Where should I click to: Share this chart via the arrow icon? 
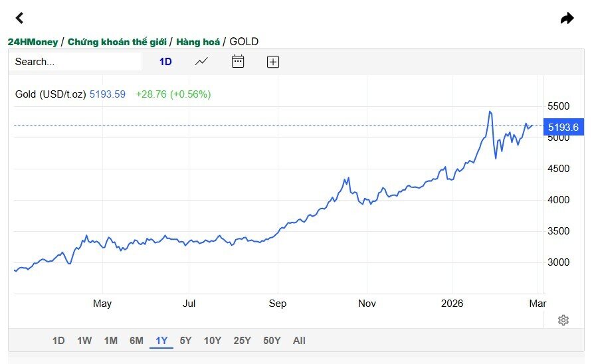567,18
